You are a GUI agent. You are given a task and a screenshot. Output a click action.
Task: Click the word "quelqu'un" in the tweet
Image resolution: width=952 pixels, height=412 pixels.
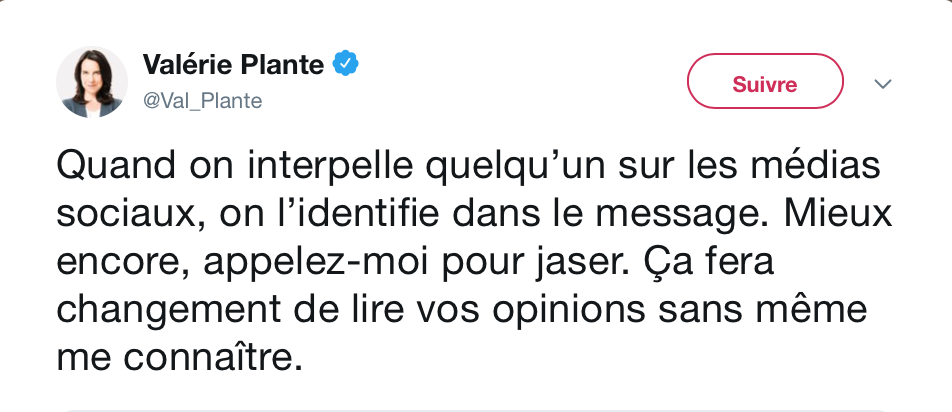tap(515, 166)
